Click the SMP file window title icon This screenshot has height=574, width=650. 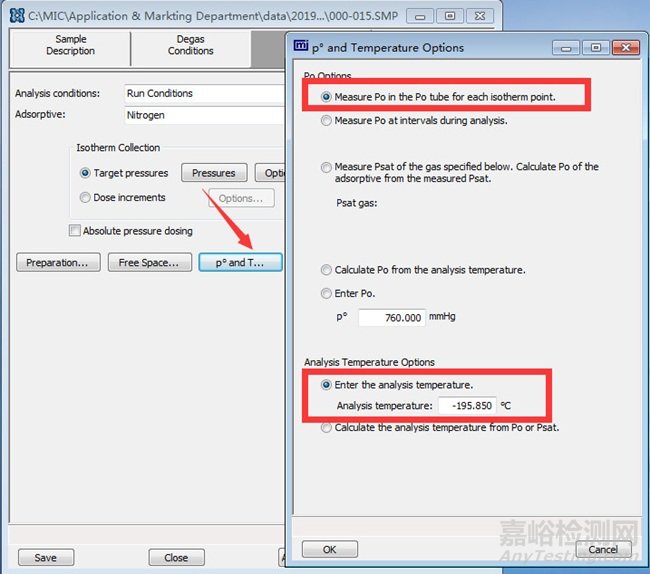click(16, 16)
